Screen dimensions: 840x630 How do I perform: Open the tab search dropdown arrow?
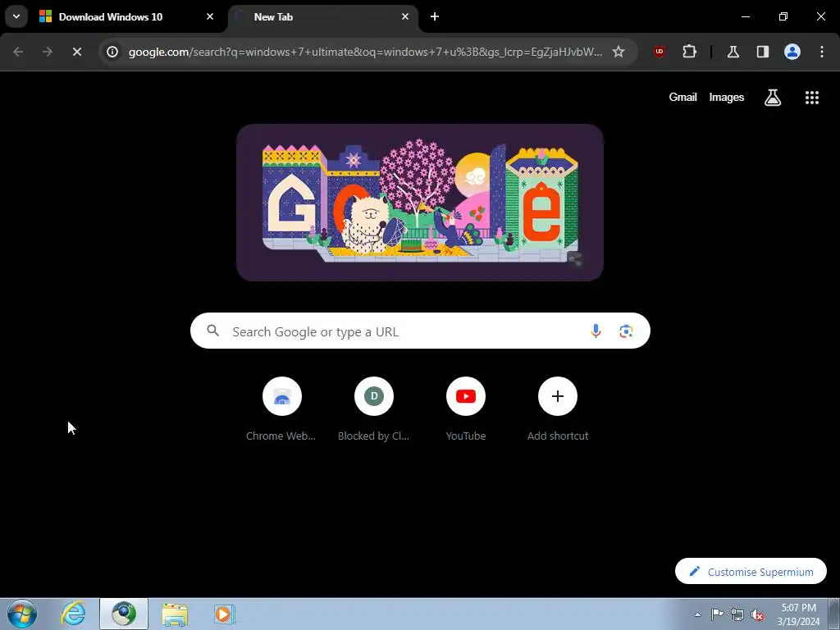(x=16, y=16)
